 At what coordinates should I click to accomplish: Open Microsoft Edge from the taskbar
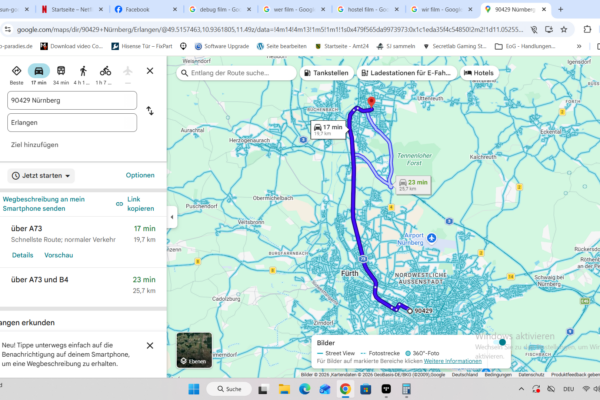coord(305,389)
